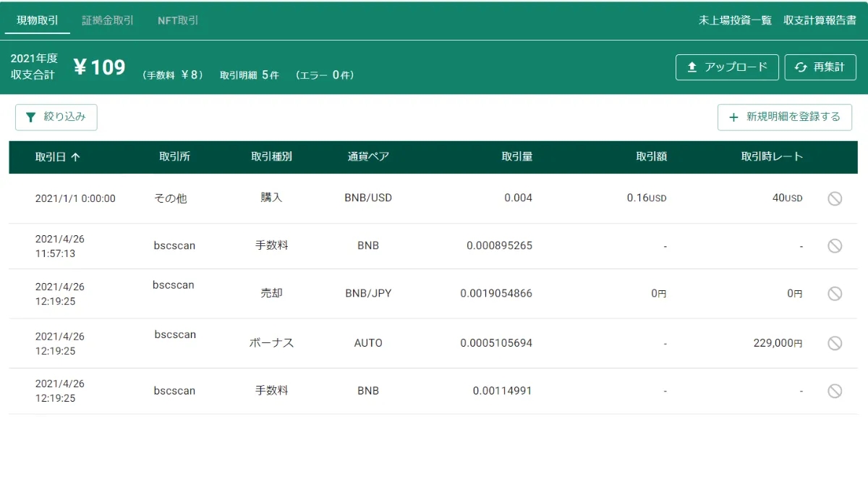Click the BNB/JPY currency pair cell
Viewport: 868px width, 498px height.
click(368, 293)
